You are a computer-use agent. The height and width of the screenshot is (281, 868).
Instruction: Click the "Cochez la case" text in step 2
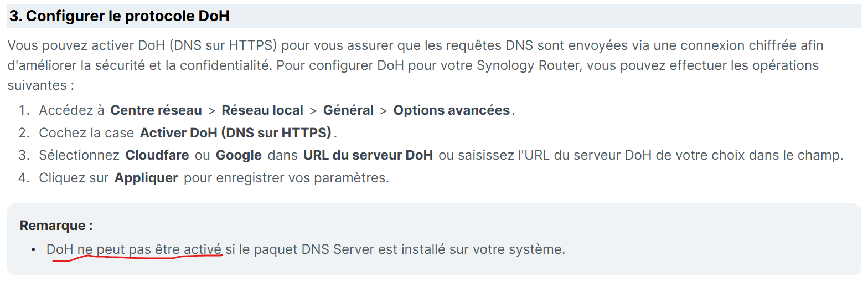[x=86, y=133]
